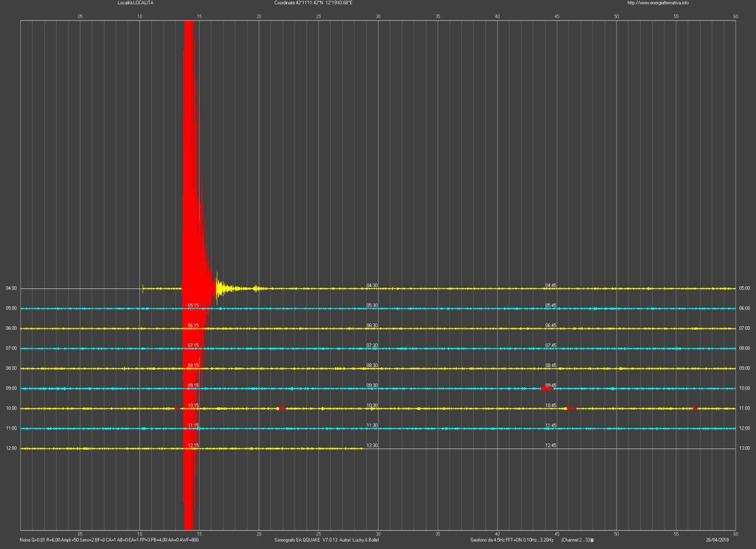This screenshot has height=549, width=756.
Task: Click the large red earthquake spike
Action: coord(189,177)
